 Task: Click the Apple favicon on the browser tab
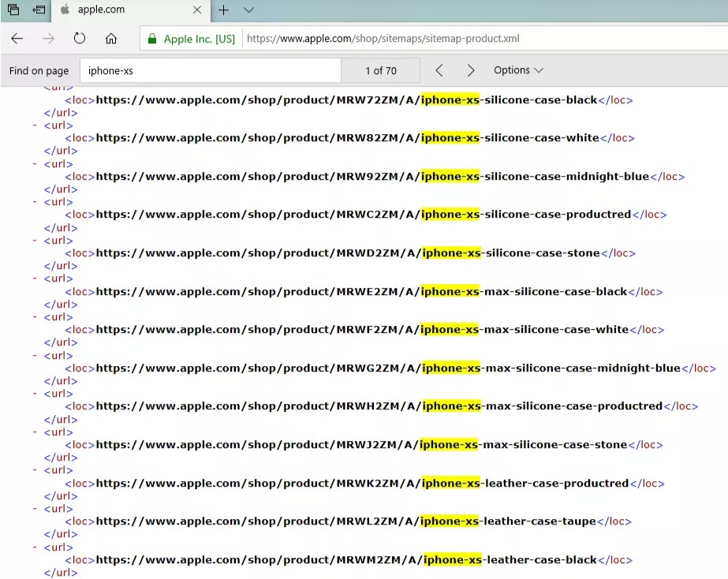pos(65,10)
